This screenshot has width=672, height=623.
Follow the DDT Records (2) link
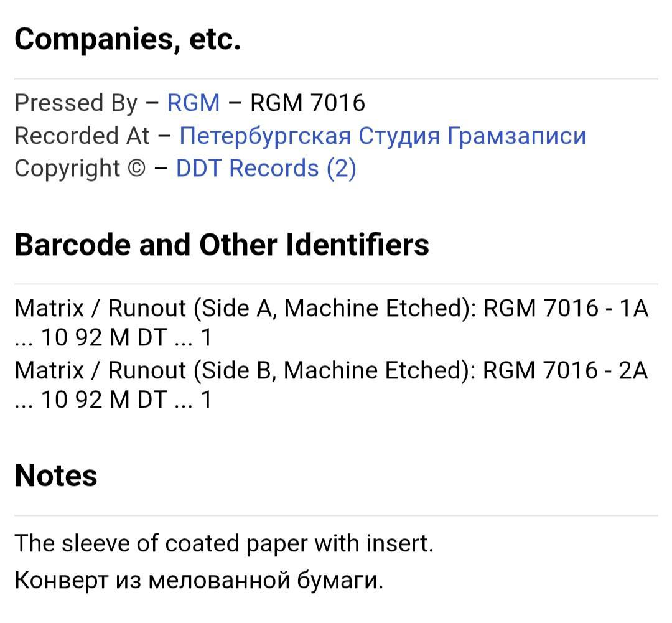coord(266,168)
